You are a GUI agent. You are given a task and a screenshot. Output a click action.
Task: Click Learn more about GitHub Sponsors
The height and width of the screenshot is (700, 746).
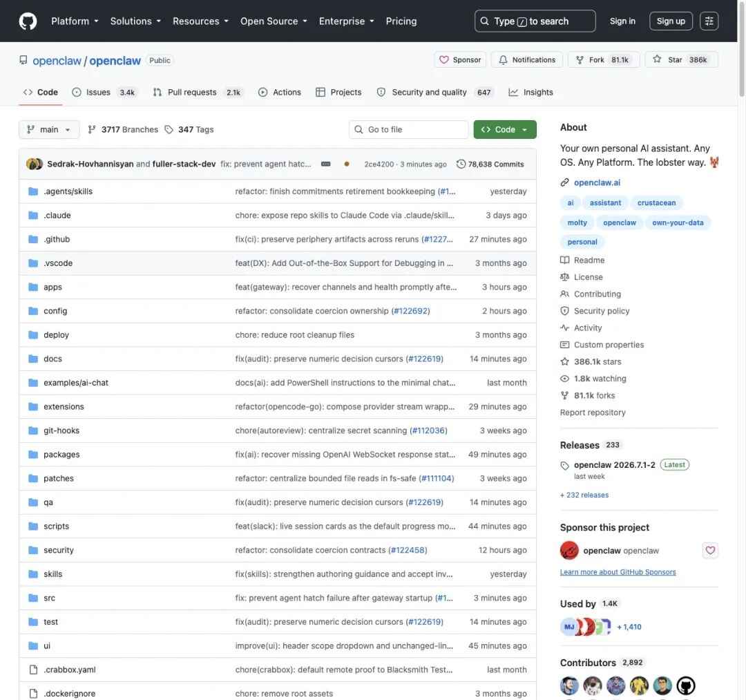(618, 572)
